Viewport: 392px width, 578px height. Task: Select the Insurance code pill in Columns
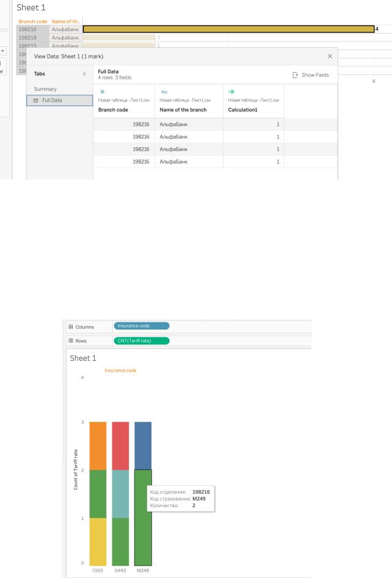(142, 326)
